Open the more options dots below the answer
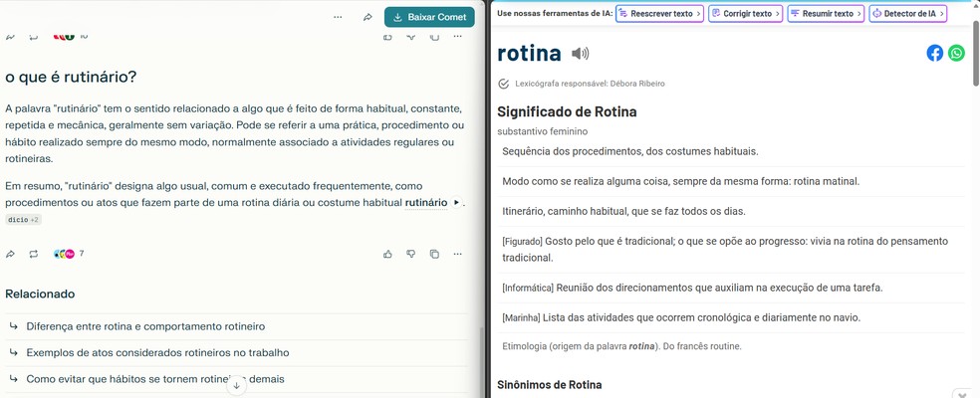 (x=457, y=255)
